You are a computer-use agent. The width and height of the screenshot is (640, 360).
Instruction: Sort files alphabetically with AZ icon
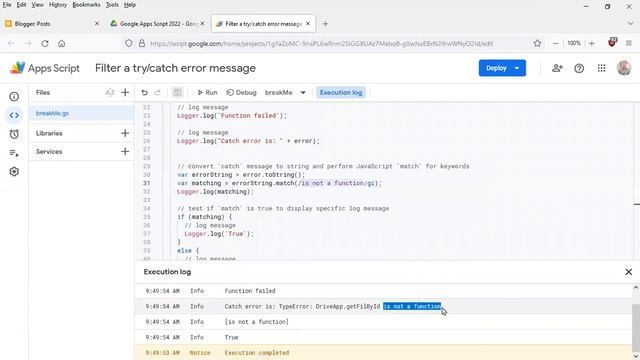tap(110, 93)
